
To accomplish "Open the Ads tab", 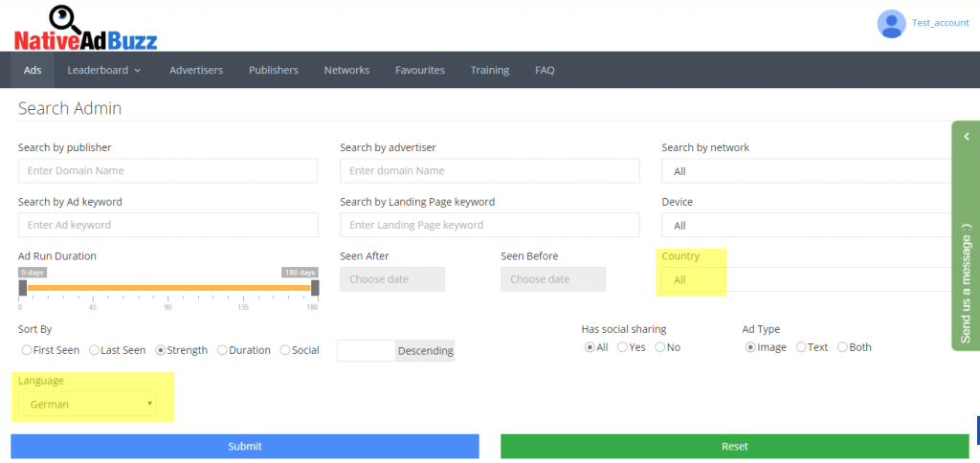I will [x=33, y=70].
